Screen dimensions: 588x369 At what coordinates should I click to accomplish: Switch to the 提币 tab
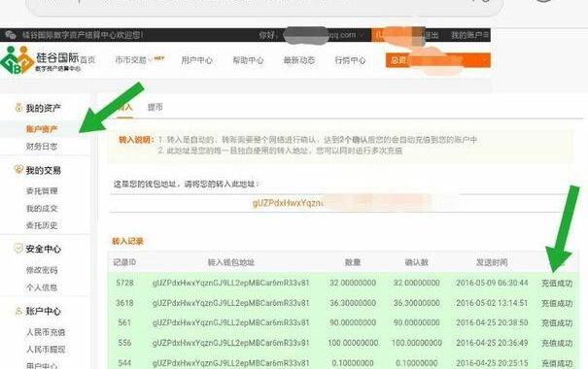tap(156, 107)
